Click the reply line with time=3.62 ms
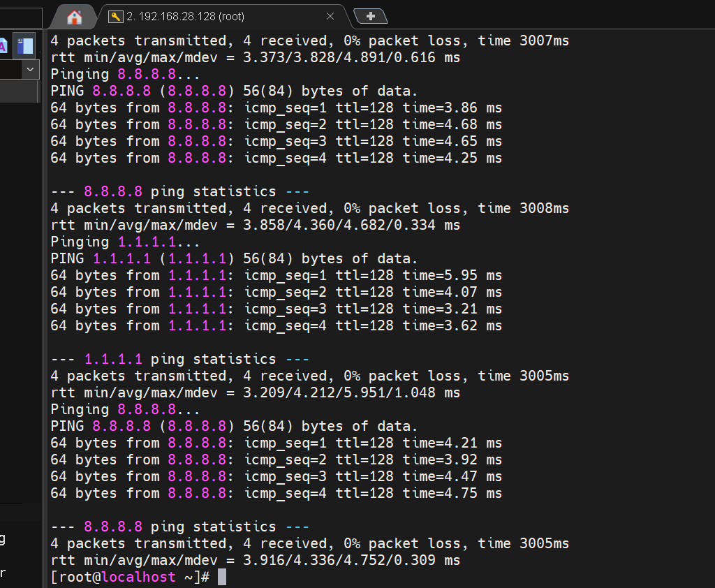This screenshot has width=715, height=588. (x=276, y=325)
